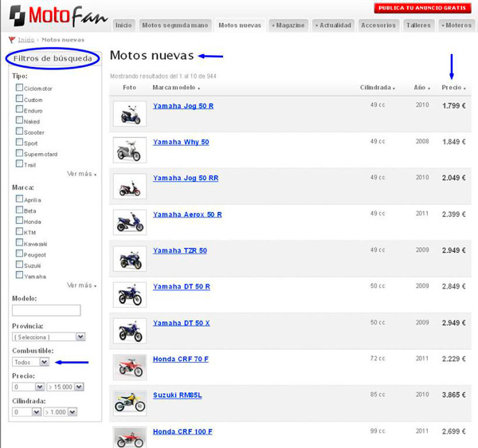
Task: Check the Supermotard type filter
Action: (19, 153)
